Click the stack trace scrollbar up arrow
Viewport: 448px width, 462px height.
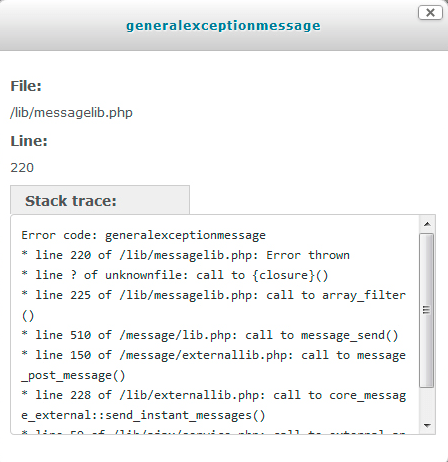coord(427,224)
